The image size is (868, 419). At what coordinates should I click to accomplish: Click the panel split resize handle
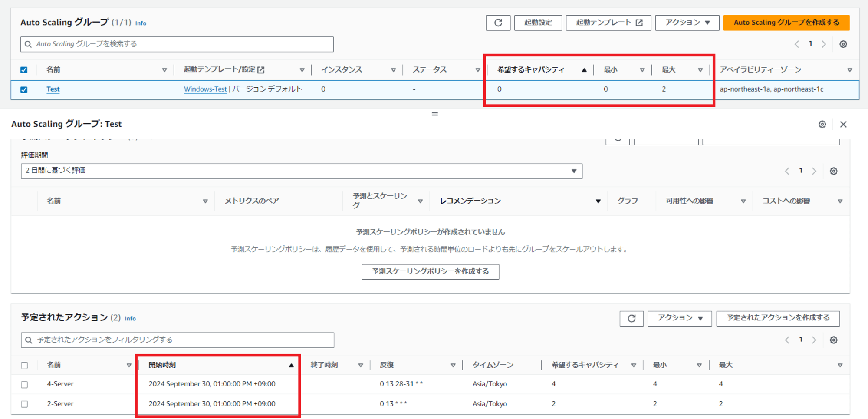point(434,114)
